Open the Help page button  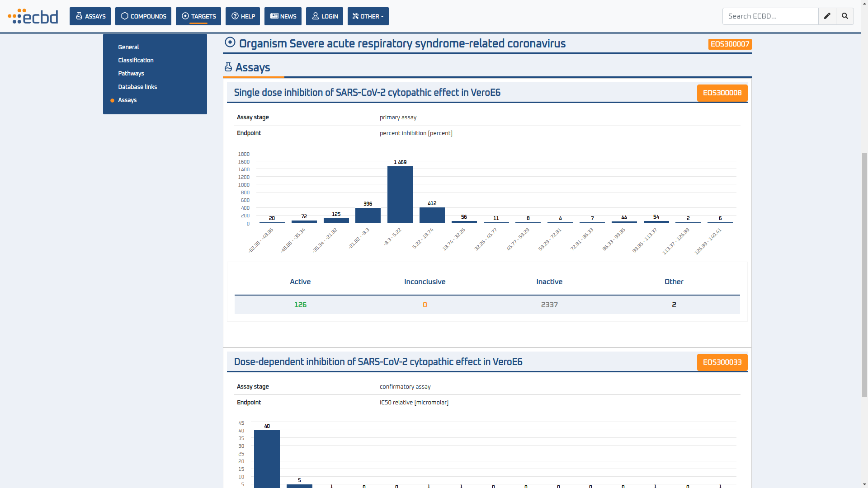click(242, 16)
